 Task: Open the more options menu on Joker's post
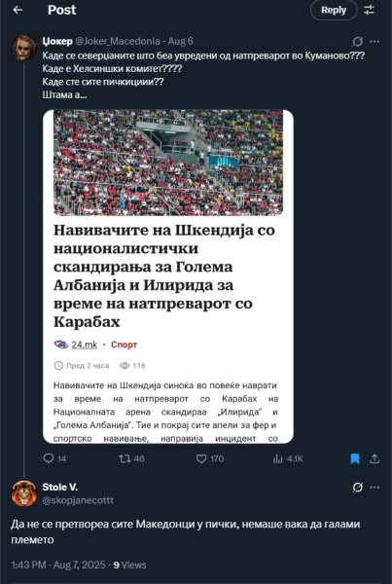(x=374, y=41)
